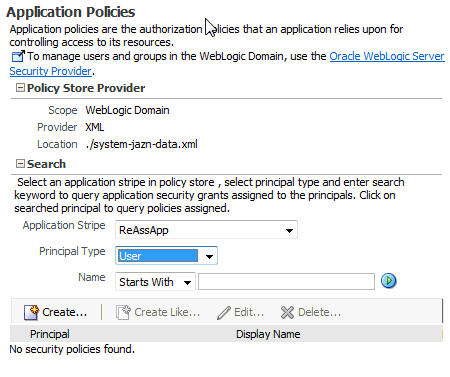
Task: Click the Create policy icon
Action: click(31, 312)
